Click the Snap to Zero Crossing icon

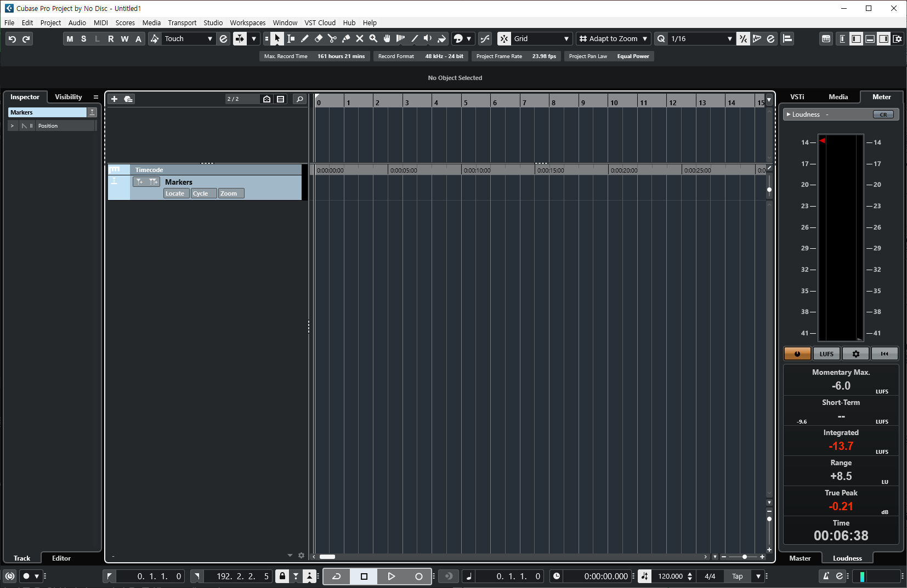coord(485,39)
